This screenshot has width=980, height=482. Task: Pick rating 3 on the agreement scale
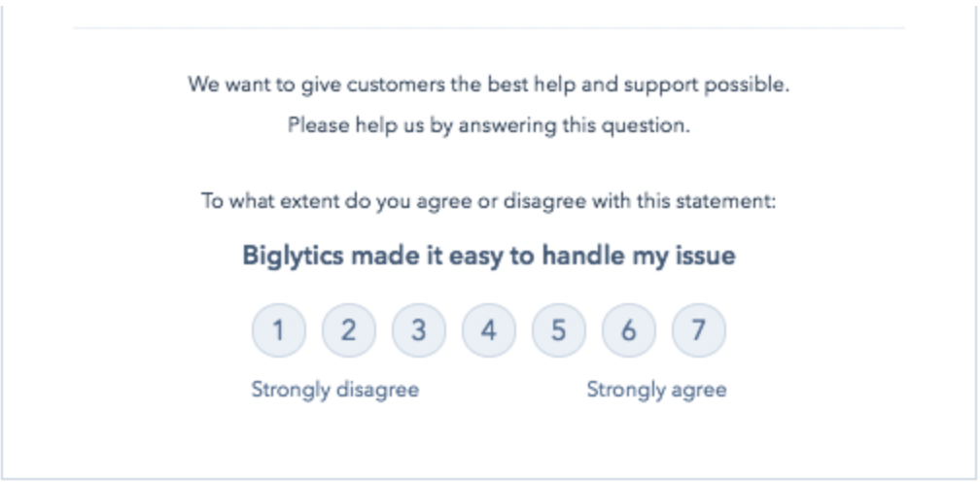419,330
